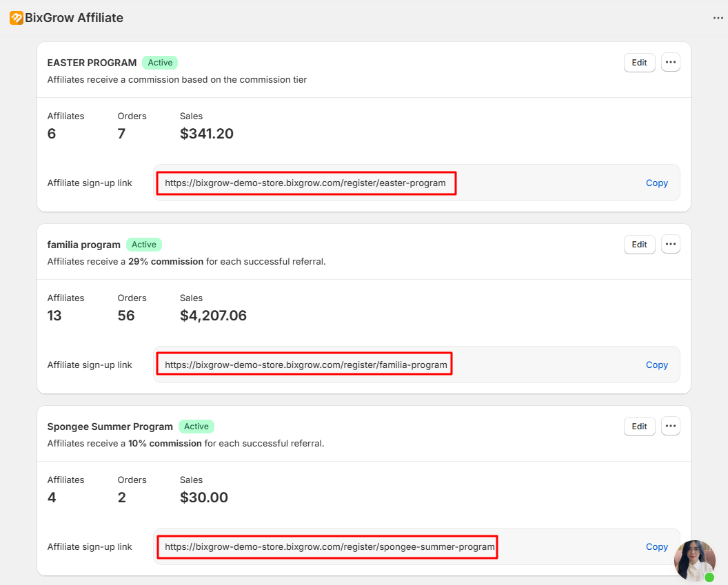Open the chat support avatar widget
Image resolution: width=728 pixels, height=585 pixels.
pyautogui.click(x=694, y=560)
